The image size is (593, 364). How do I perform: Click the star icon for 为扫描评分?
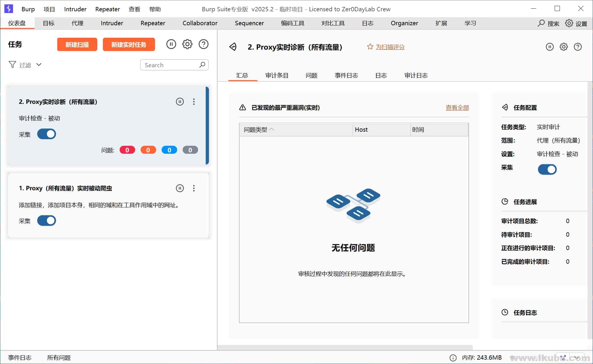click(370, 47)
